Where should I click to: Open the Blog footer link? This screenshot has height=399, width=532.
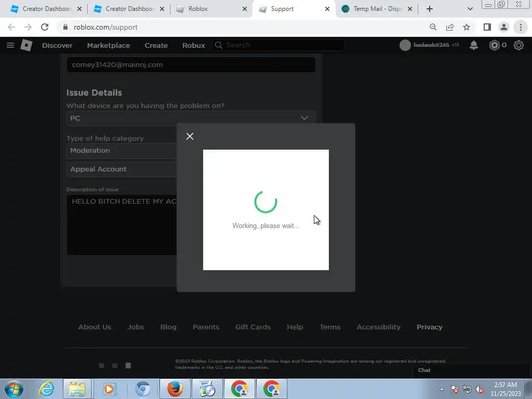[x=168, y=327]
